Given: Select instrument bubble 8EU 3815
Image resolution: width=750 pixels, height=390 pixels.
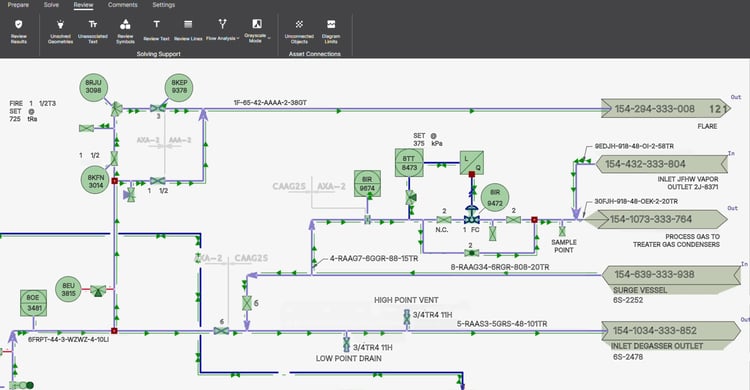Looking at the screenshot, I should coord(68,289).
